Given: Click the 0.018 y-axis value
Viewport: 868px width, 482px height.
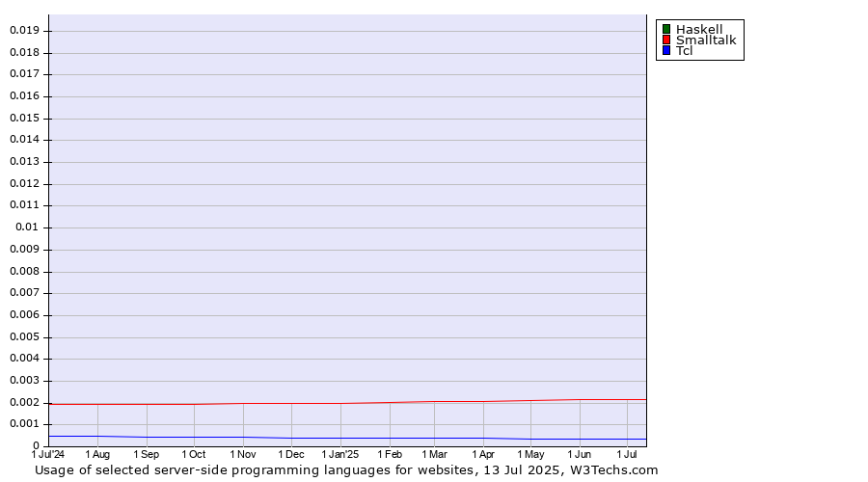Looking at the screenshot, I should coord(25,53).
